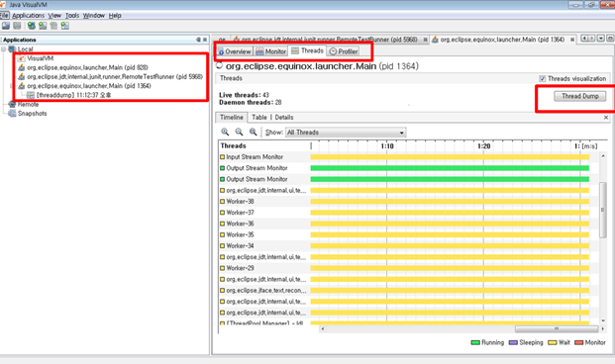
Task: Select the Input Stream Monitor thread row
Action: point(408,156)
